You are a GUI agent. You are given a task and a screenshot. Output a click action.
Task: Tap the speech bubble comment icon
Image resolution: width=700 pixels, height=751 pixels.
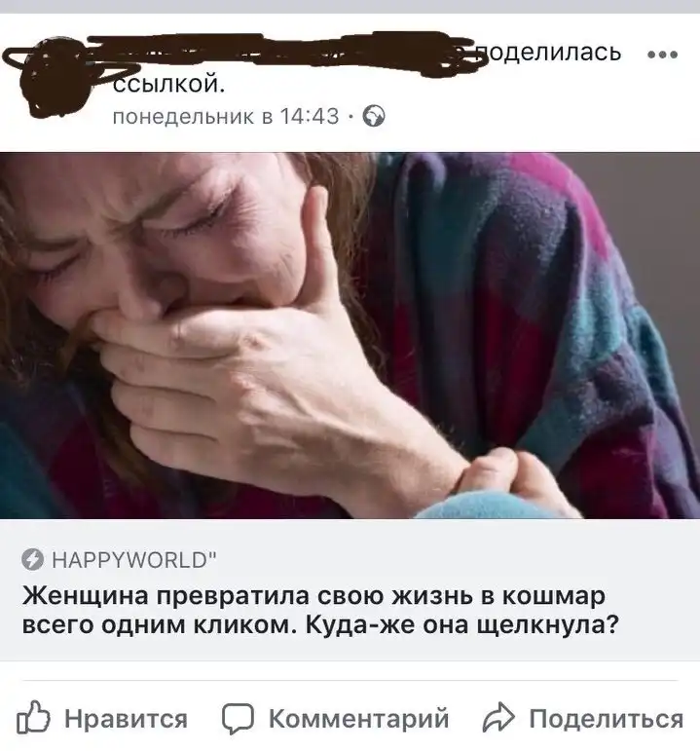point(238,719)
